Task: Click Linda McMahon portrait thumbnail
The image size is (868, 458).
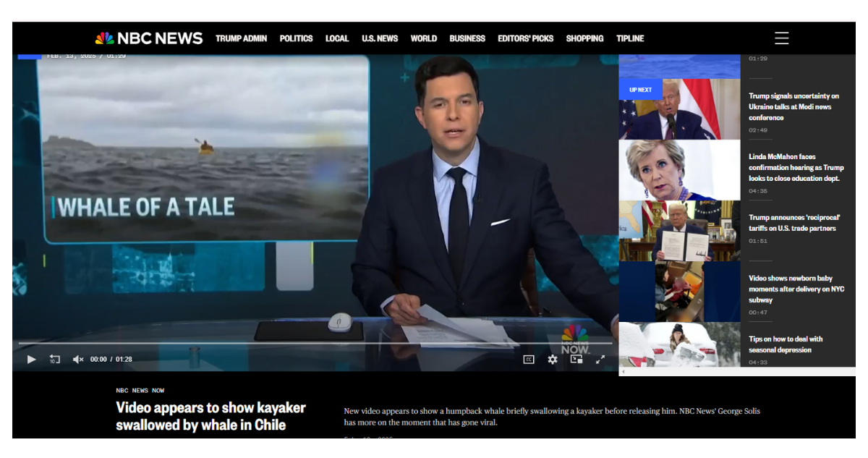Action: (680, 170)
